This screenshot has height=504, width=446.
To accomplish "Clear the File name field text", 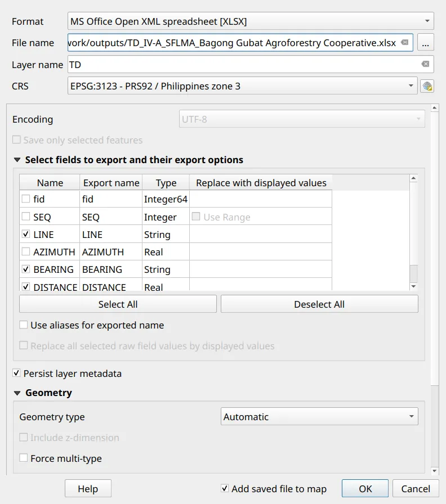I will tap(405, 42).
